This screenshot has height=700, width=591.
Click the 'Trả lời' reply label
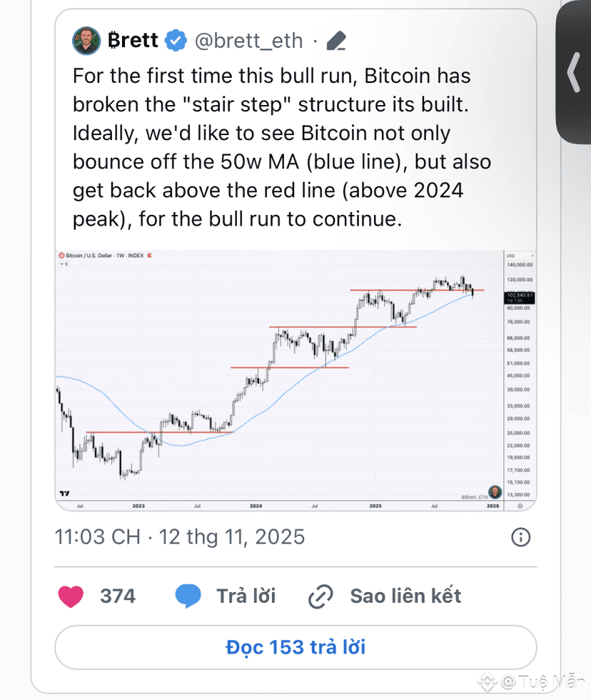point(246,596)
